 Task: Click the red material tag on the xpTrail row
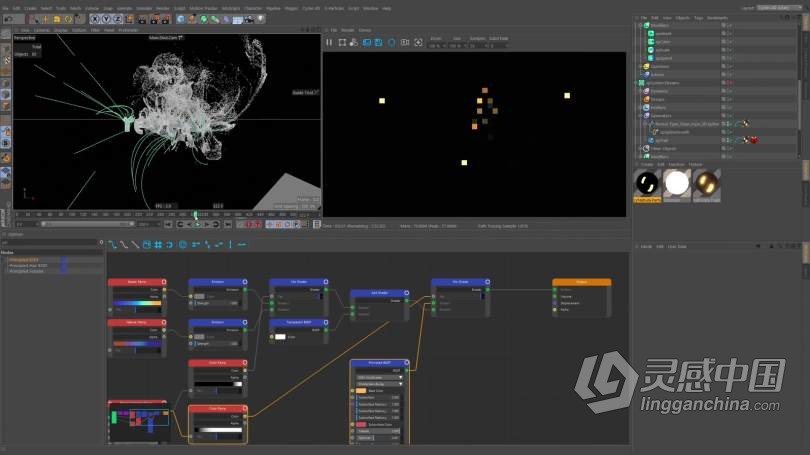754,140
